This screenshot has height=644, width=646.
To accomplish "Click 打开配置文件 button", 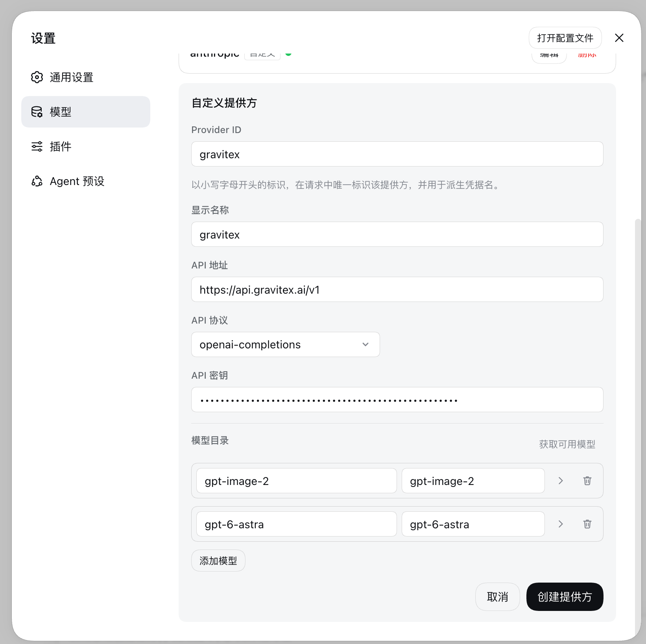I will coord(565,38).
